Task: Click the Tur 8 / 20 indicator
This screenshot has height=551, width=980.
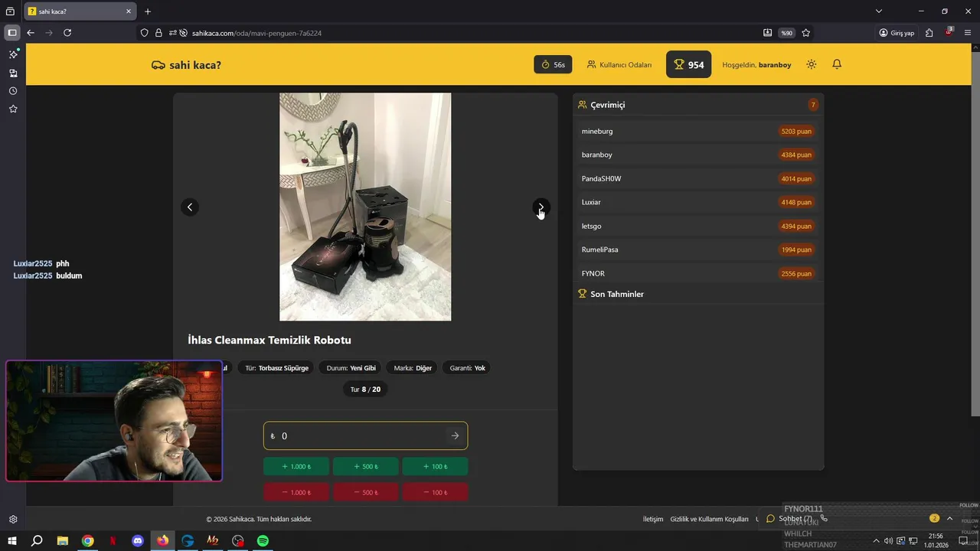Action: [x=365, y=390]
